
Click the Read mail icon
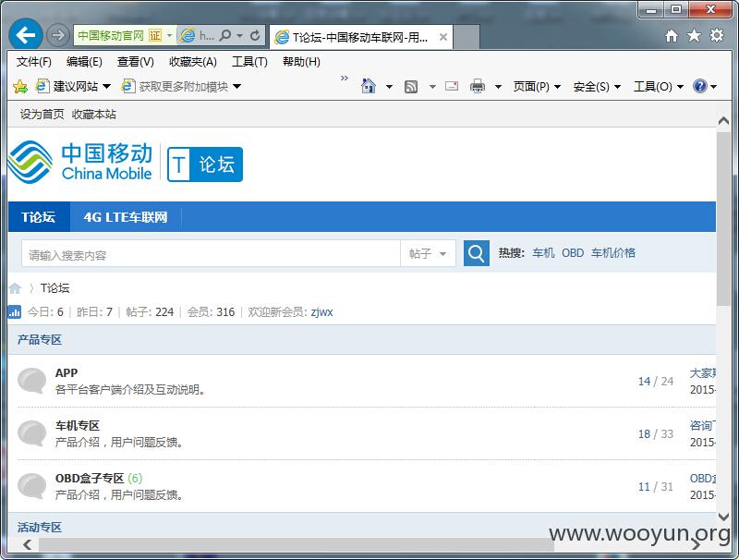click(452, 86)
